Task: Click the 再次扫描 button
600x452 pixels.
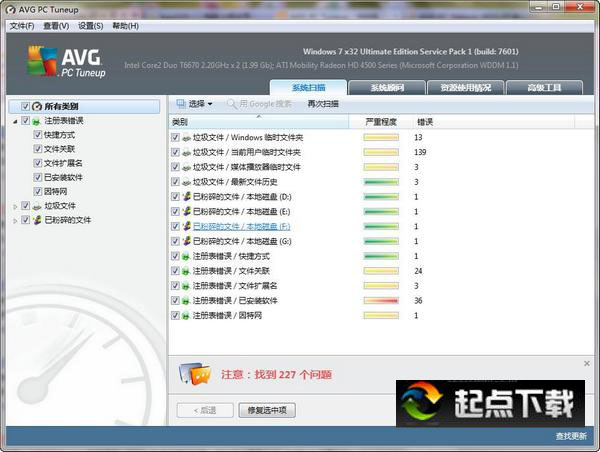Action: 323,104
